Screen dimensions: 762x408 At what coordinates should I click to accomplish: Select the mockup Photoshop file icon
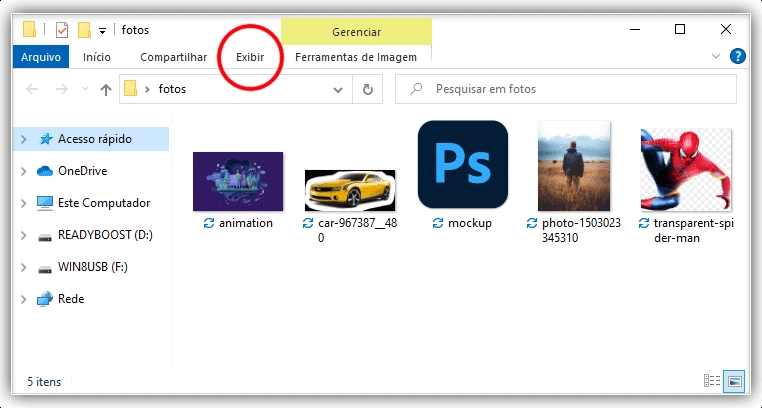point(463,165)
